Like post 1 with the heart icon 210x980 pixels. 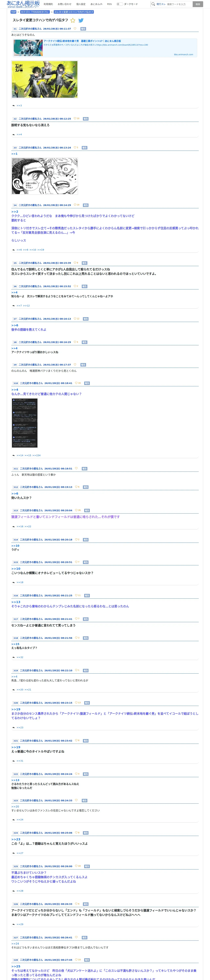(75, 29)
